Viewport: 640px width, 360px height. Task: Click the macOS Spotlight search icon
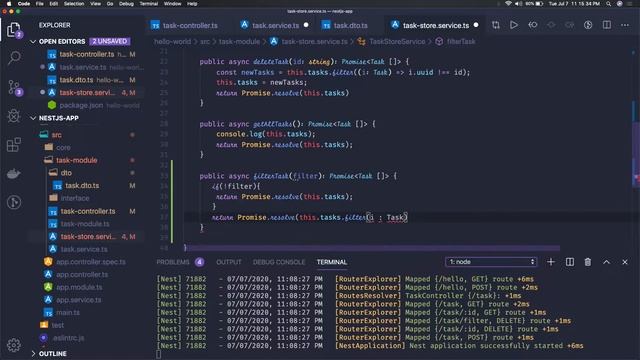click(x=608, y=4)
